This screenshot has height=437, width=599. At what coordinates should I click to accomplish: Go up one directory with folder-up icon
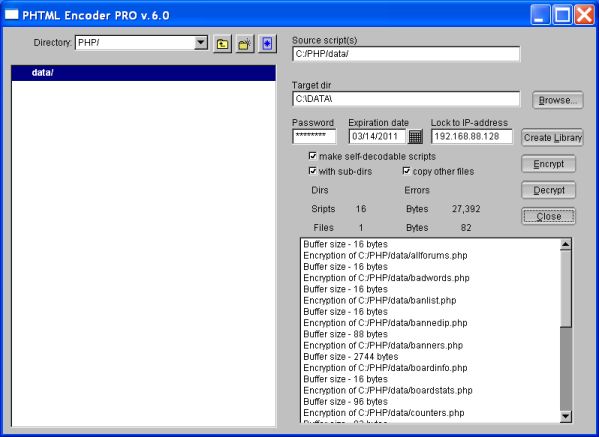click(222, 44)
